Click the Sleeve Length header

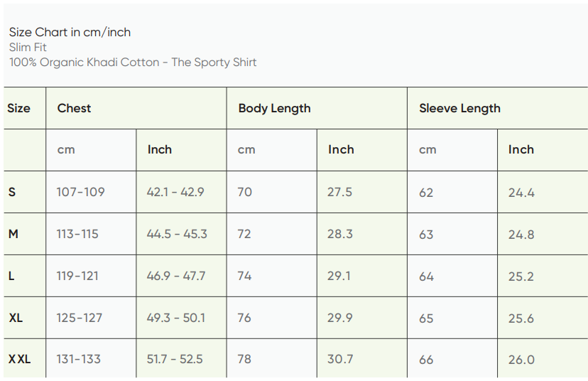459,109
